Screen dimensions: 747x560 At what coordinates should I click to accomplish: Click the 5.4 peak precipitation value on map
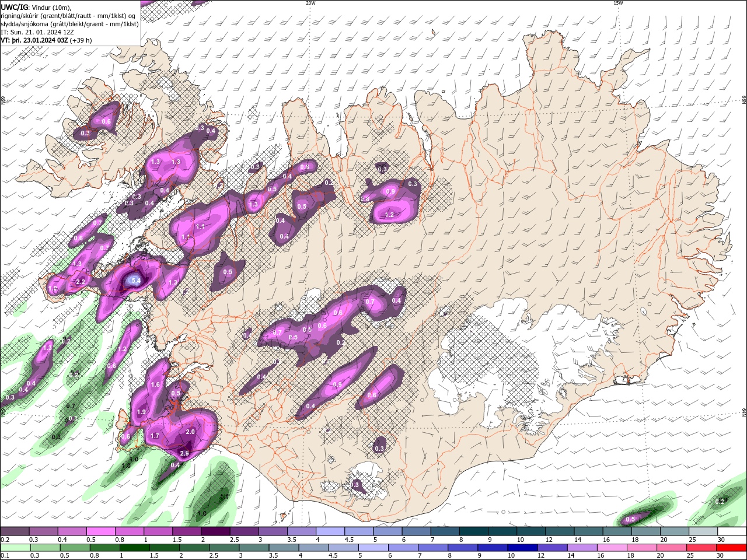135,281
